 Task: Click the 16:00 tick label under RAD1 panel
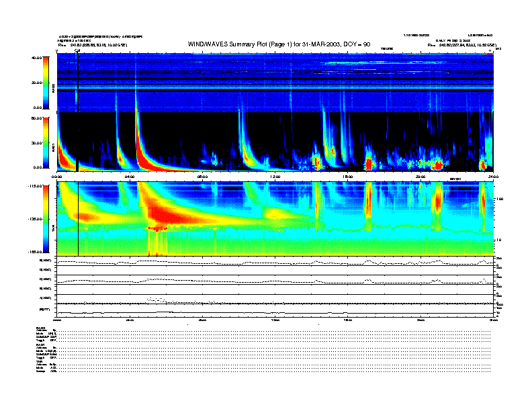coord(348,177)
